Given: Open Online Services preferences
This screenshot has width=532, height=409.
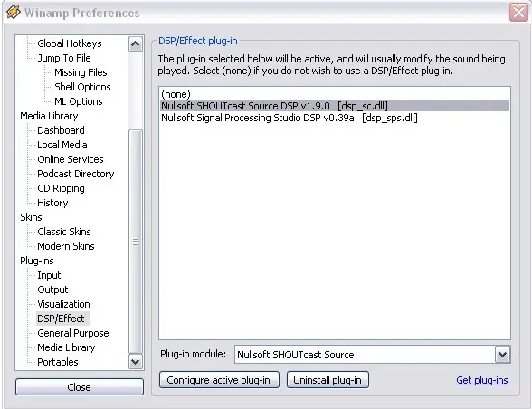Looking at the screenshot, I should coord(71,159).
